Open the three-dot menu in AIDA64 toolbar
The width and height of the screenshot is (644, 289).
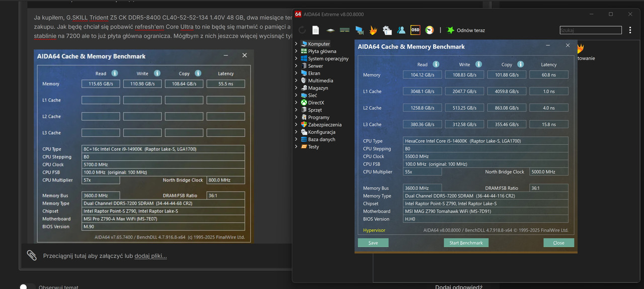pos(630,30)
